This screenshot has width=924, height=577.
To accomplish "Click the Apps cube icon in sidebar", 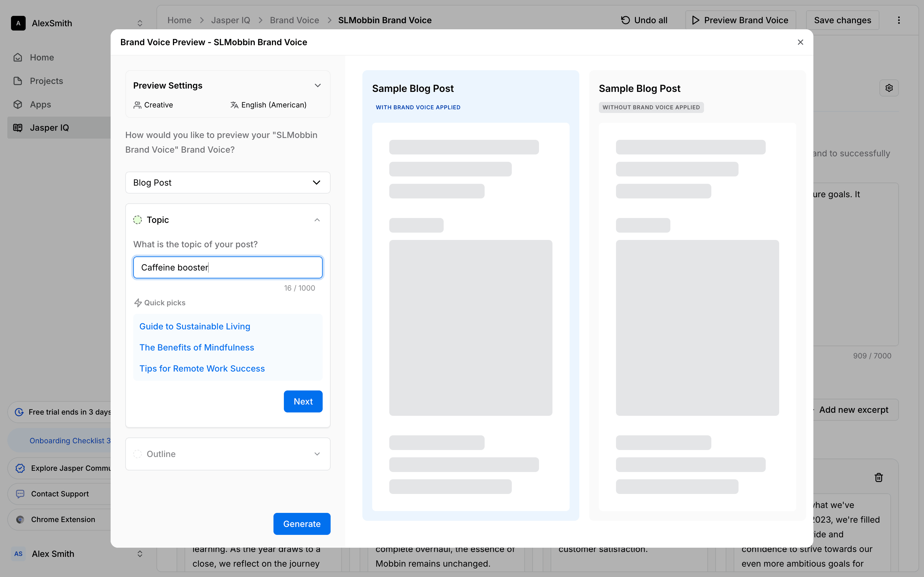I will [18, 104].
